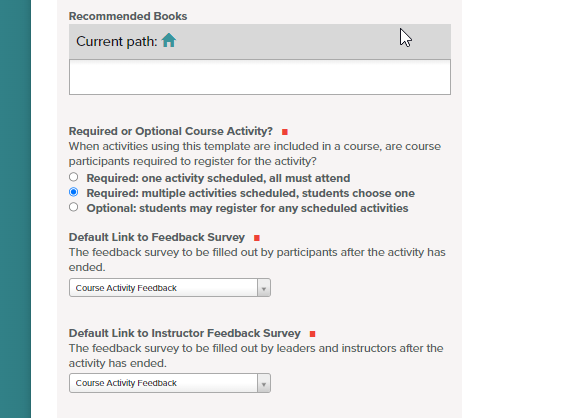Open the dropdown arrow under Default Link to Instructor Feedback Survey

click(264, 383)
